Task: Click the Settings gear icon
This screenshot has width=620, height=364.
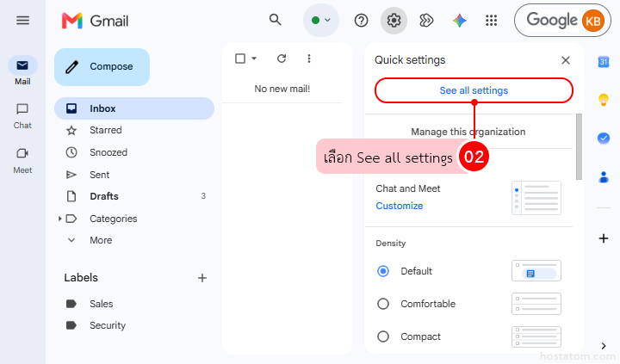Action: (394, 20)
